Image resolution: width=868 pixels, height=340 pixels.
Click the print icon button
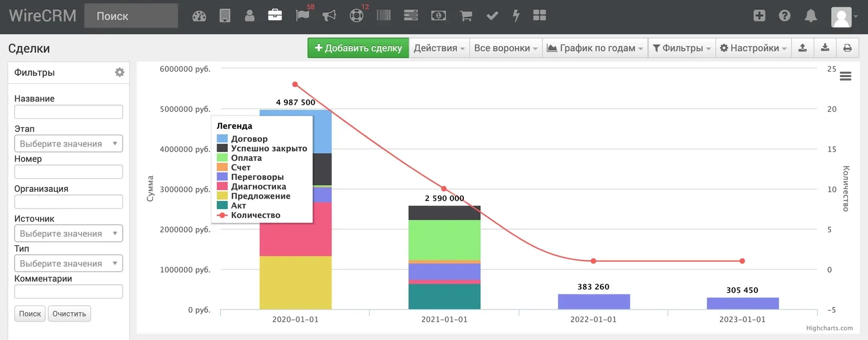coord(847,48)
